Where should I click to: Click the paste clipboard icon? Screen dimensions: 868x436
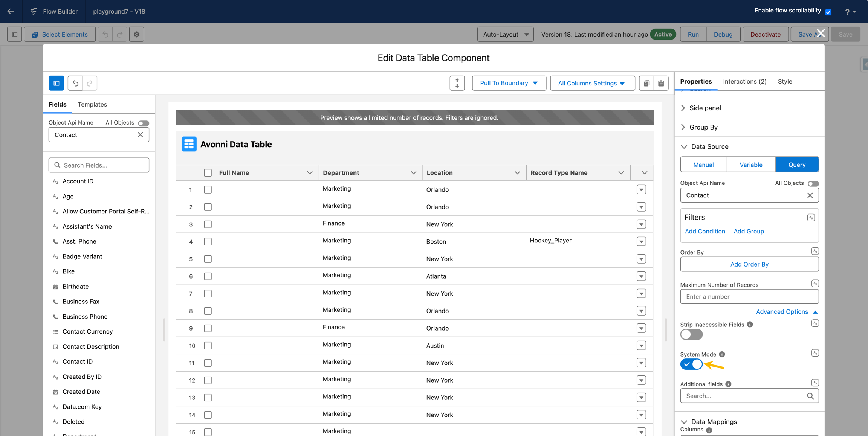click(661, 83)
